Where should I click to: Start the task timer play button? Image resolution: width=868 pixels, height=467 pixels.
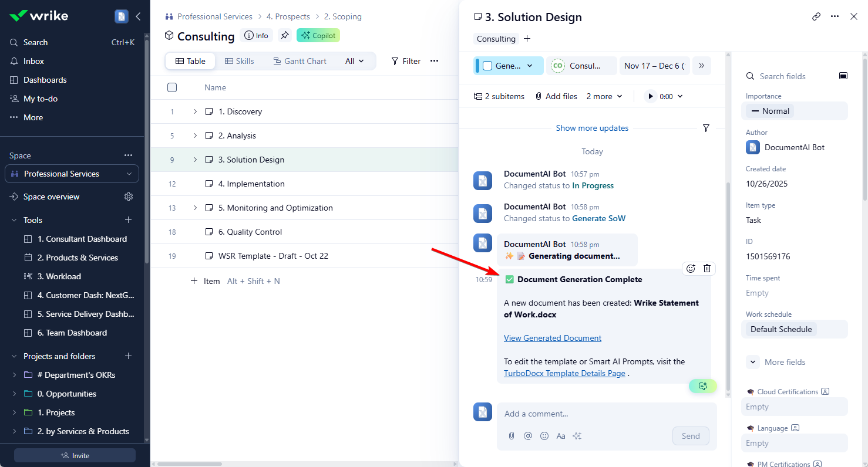(x=650, y=96)
